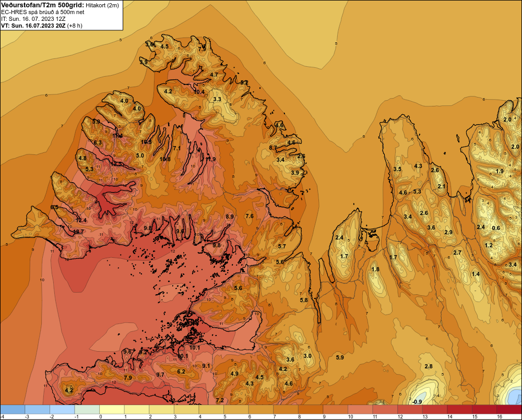Select the legend swatch between 0 and 1
Viewport: 522px width, 420px height.
(x=112, y=410)
